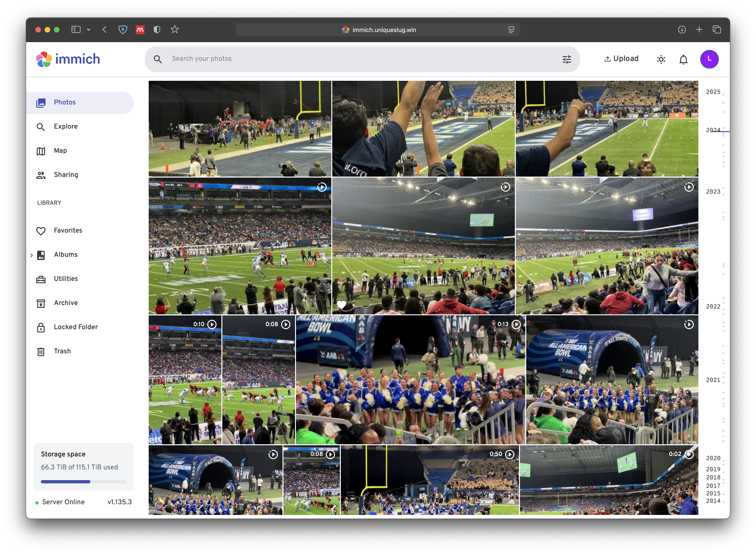Click the 'Storage space' heading
The width and height of the screenshot is (756, 553).
63,454
